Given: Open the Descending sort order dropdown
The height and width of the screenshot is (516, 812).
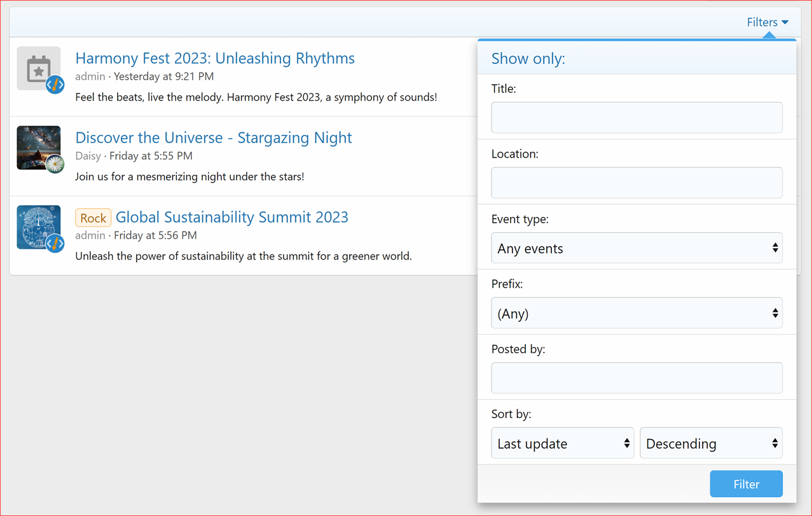Looking at the screenshot, I should point(710,443).
